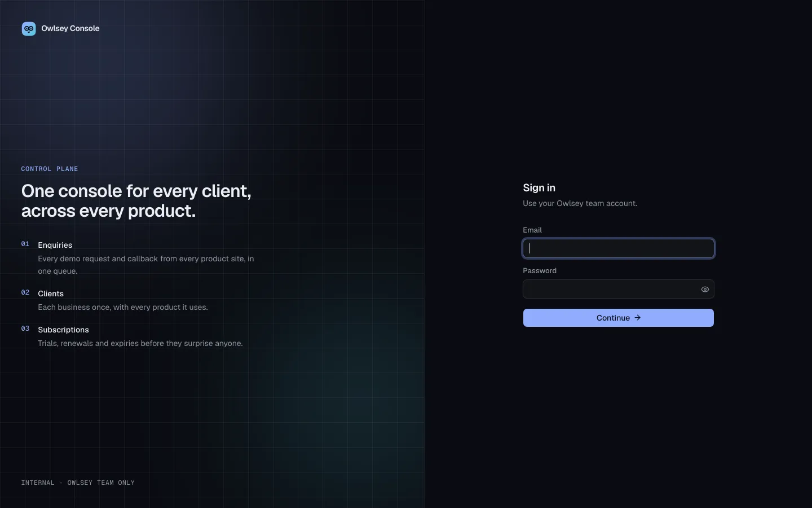Click 'Every demo request and callback' description
This screenshot has height=508, width=812.
pos(146,265)
